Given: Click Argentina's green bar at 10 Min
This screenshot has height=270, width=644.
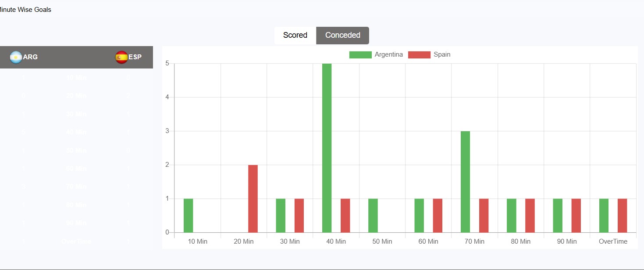Looking at the screenshot, I should (188, 215).
